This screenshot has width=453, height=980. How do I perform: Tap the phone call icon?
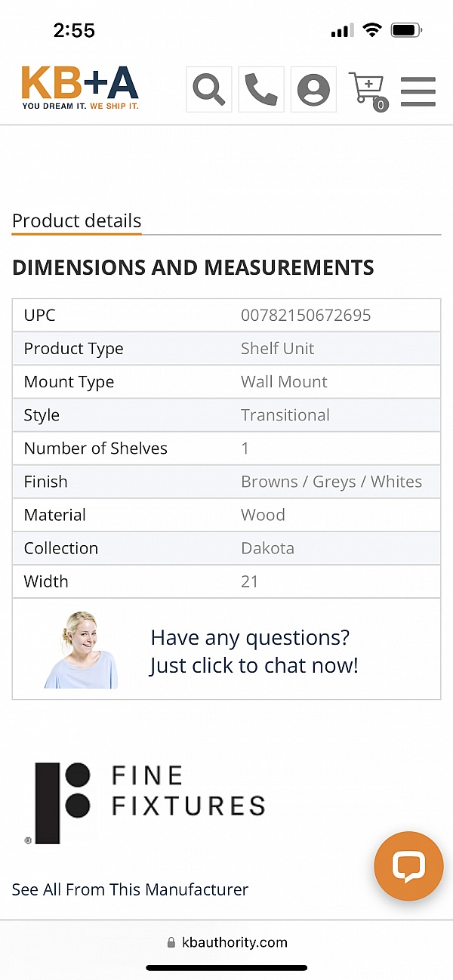[x=261, y=90]
